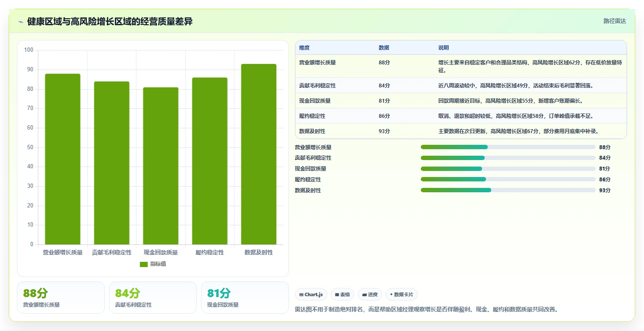Click the 维度 column header
644x331 pixels.
[305, 48]
